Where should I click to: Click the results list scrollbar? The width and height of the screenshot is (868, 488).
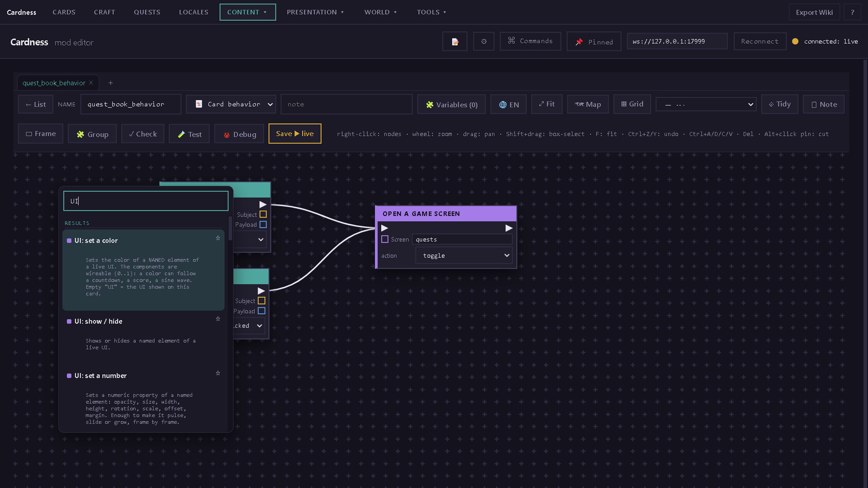[x=230, y=229]
